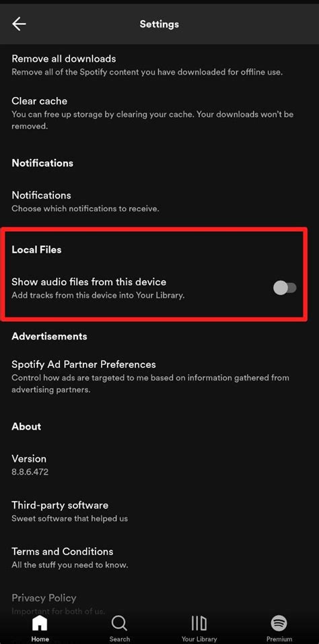Tap the Local Files section heading
Screen dimensions: 319x644
pyautogui.click(x=36, y=249)
